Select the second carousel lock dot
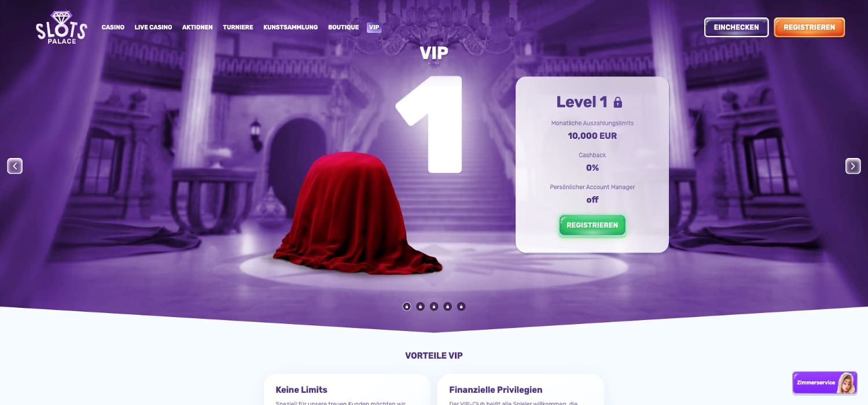Viewport: 868px width, 405px height. [420, 307]
